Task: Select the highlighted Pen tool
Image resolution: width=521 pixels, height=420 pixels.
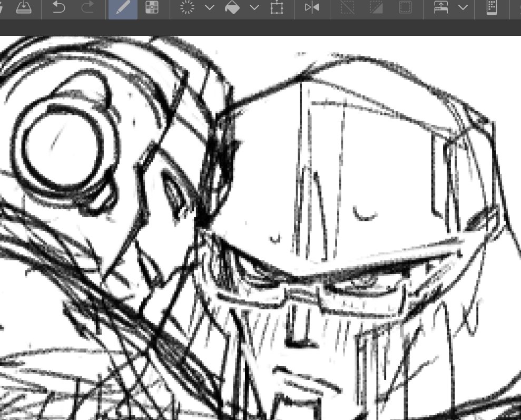Action: 123,7
